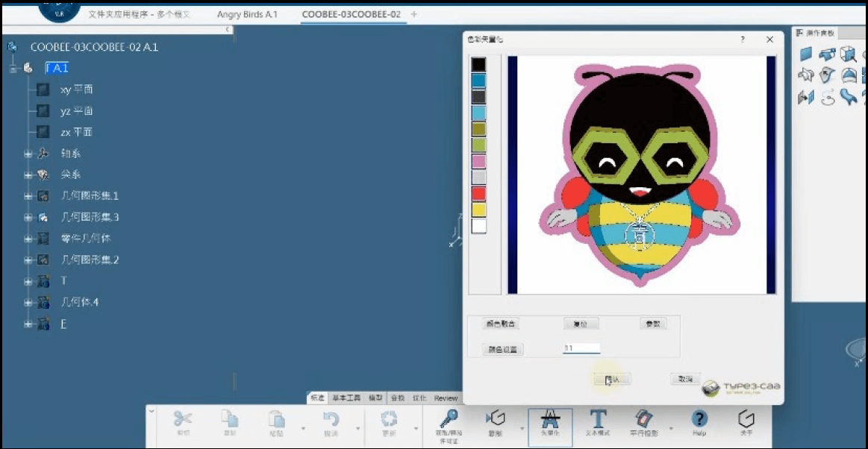Click the parameters button at right of the dialog
The height and width of the screenshot is (449, 868).
(x=653, y=324)
